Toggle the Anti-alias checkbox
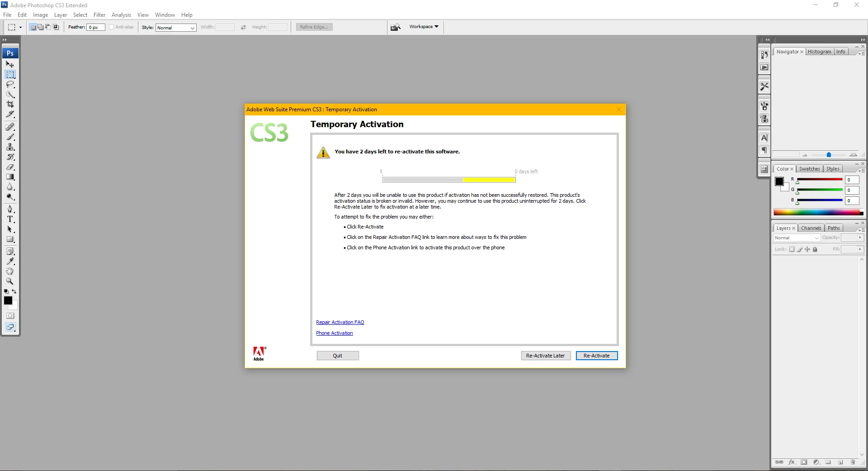868x471 pixels. pyautogui.click(x=112, y=27)
